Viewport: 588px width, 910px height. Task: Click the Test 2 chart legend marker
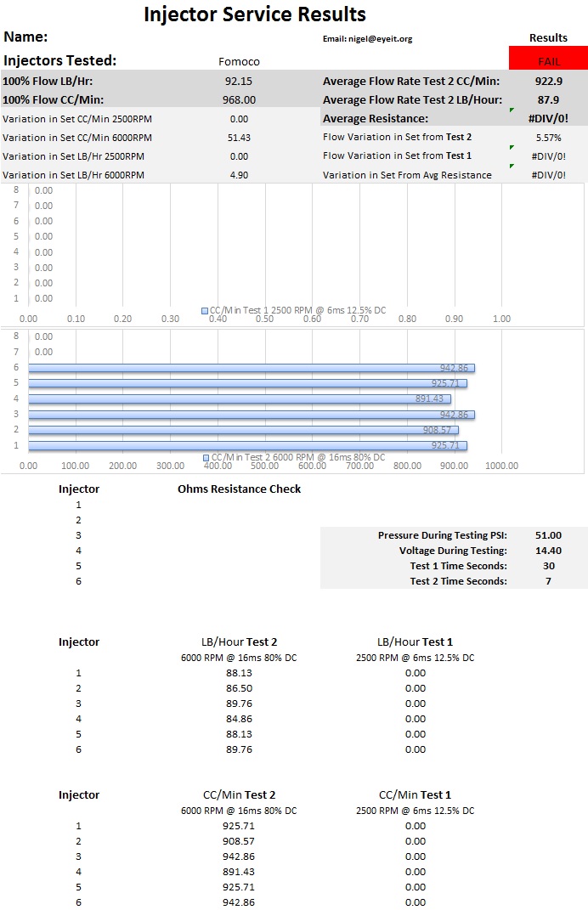click(x=206, y=458)
